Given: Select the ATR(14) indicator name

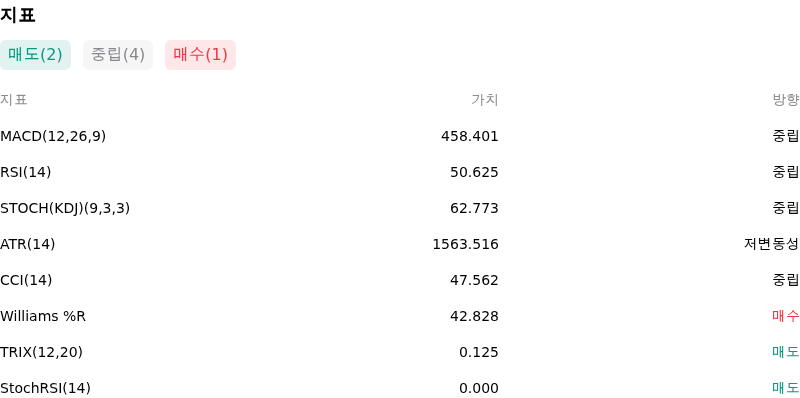Looking at the screenshot, I should (28, 244).
